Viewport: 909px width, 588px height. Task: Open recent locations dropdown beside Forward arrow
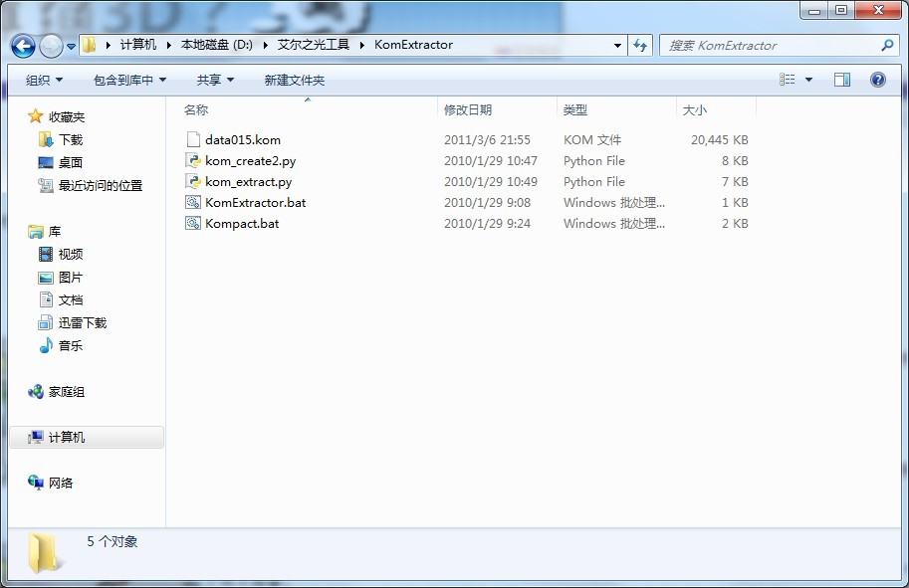tap(71, 47)
